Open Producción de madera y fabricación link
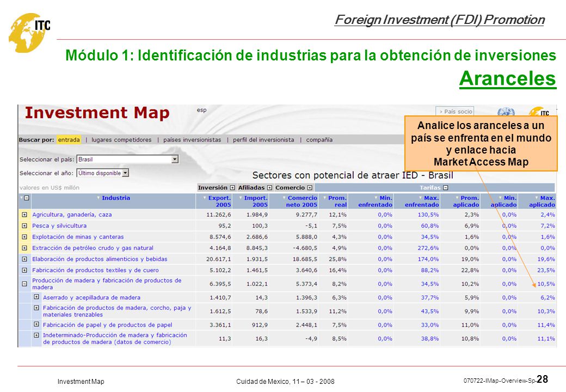566x392 pixels. (x=107, y=284)
